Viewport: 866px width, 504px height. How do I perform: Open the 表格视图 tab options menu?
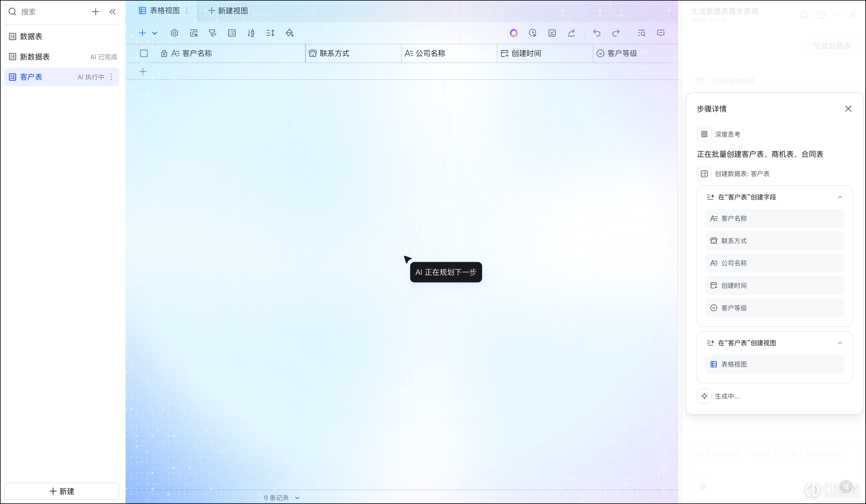(186, 11)
